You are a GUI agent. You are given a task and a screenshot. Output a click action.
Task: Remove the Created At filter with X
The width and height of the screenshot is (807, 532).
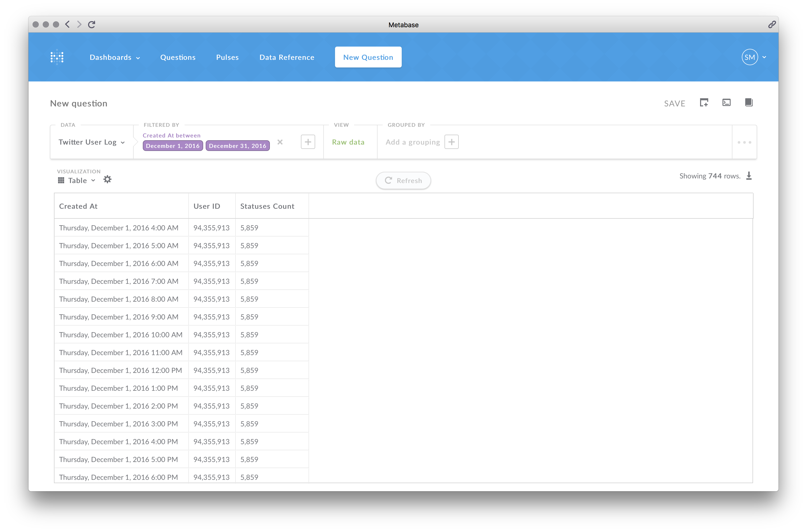pos(280,142)
